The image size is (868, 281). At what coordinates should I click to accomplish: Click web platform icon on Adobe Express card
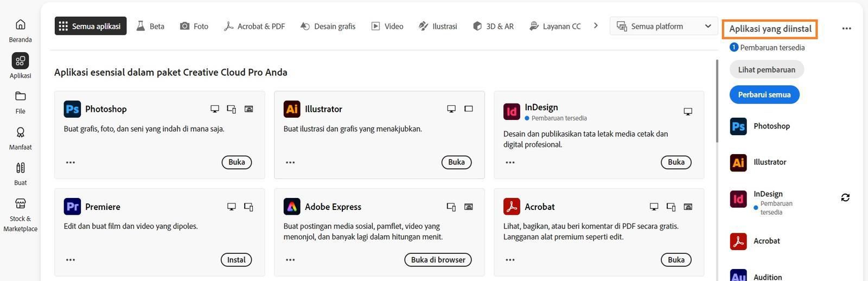point(469,207)
